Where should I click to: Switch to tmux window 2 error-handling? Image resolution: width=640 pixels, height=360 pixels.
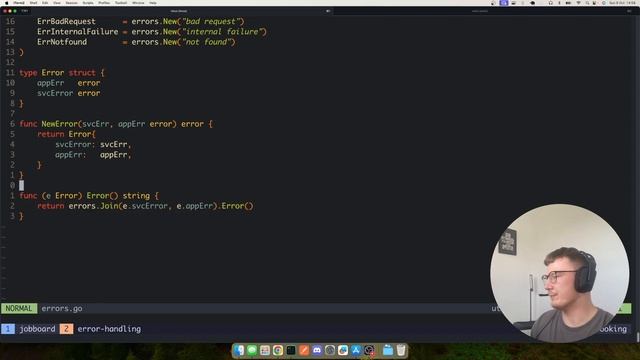click(100, 329)
